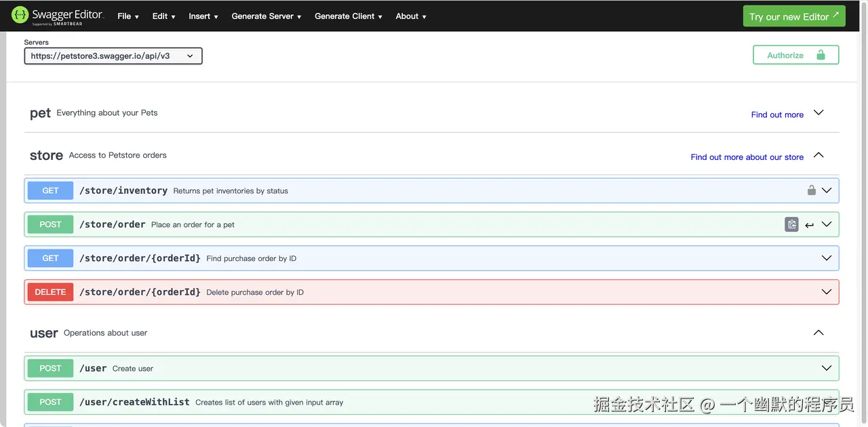The height and width of the screenshot is (427, 868).
Task: Expand GET /store/inventory operation chevron
Action: point(827,190)
